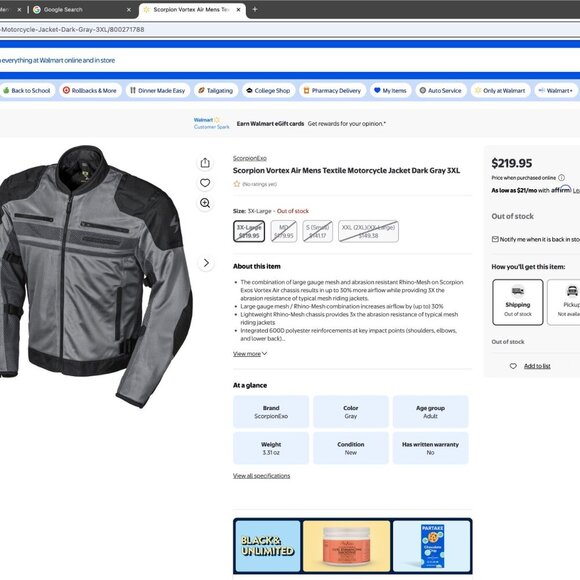Screen dimensions: 580x580
Task: Click the $219.95 price text
Action: coord(512,163)
